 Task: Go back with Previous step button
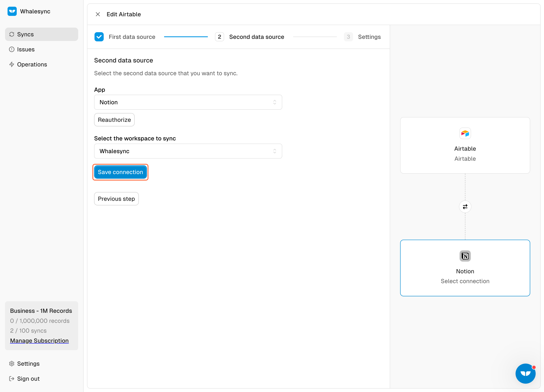[x=116, y=199]
